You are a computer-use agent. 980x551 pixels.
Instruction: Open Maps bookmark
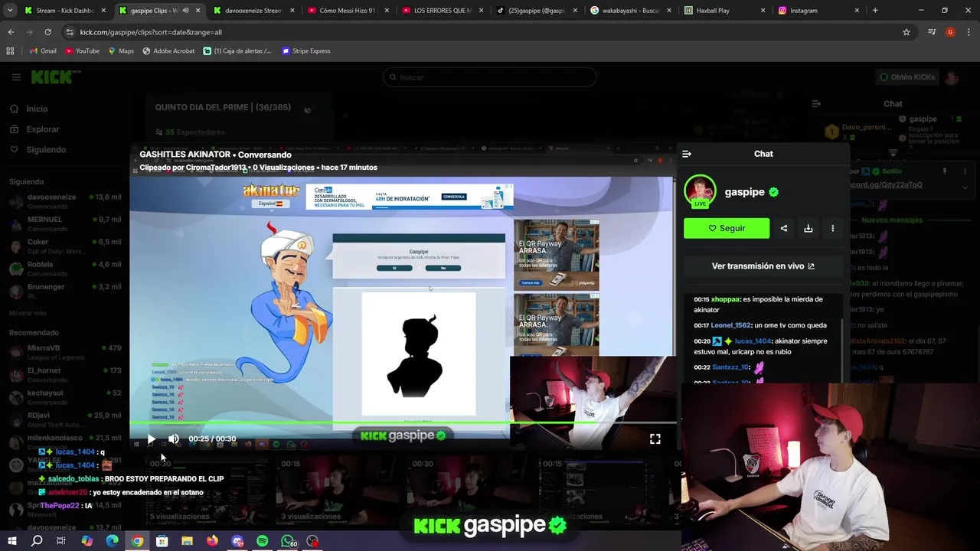pyautogui.click(x=120, y=51)
